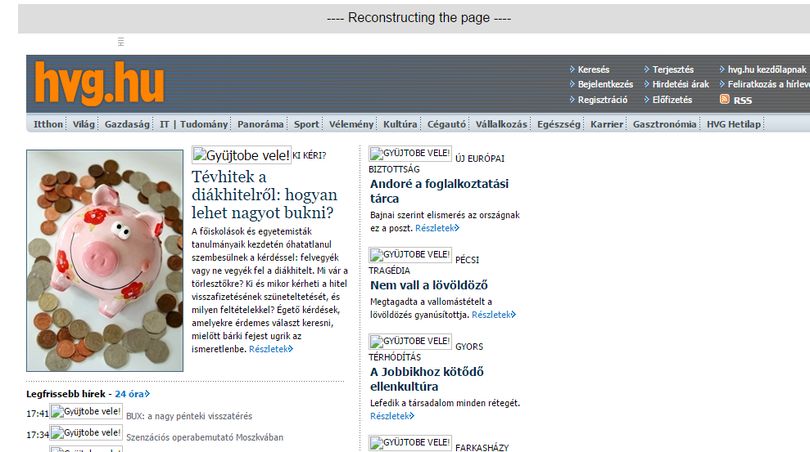Click Gyüjtobe vele icon beside Gyors térhódítás
Screen dimensions: 810x452
click(410, 341)
